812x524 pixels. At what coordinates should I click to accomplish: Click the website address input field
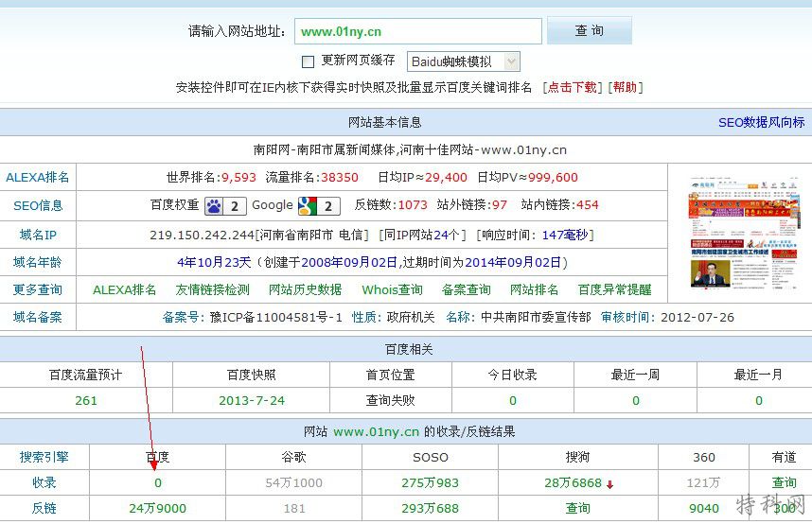pyautogui.click(x=418, y=31)
